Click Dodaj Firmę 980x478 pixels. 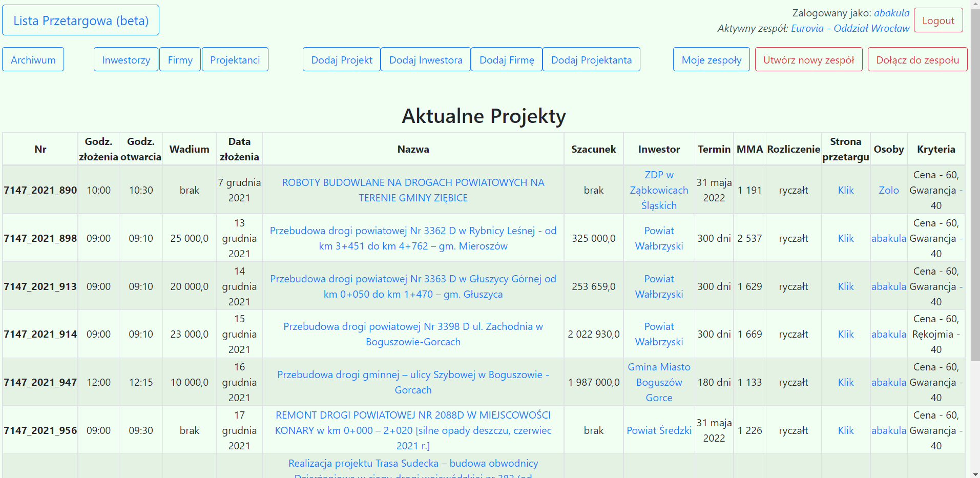[x=507, y=59]
